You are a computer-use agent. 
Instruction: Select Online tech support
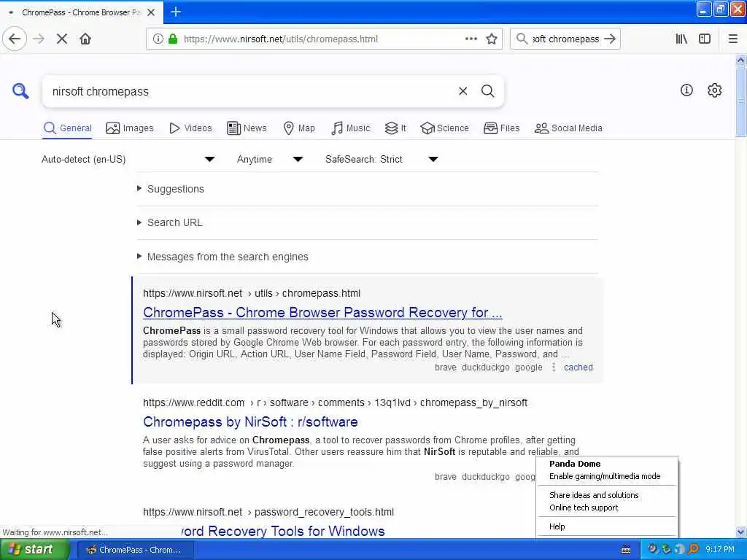[583, 507]
